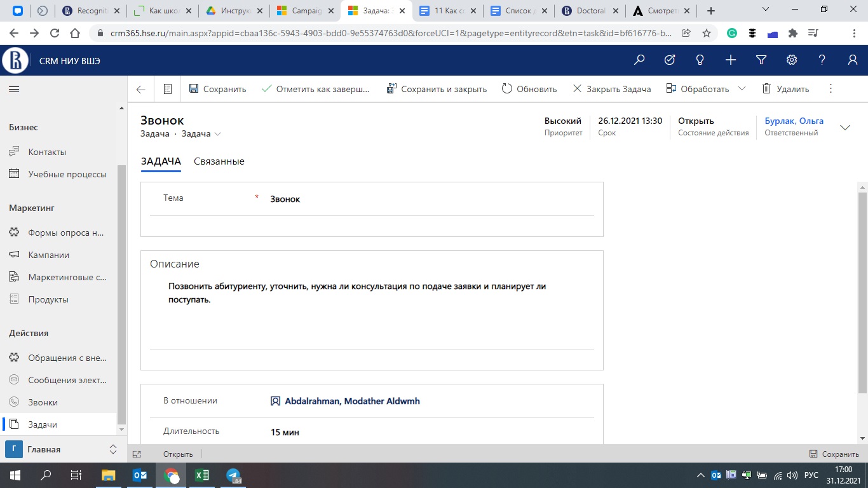Switch to the Doctoral browser tab
The image size is (868, 488).
pyautogui.click(x=590, y=11)
